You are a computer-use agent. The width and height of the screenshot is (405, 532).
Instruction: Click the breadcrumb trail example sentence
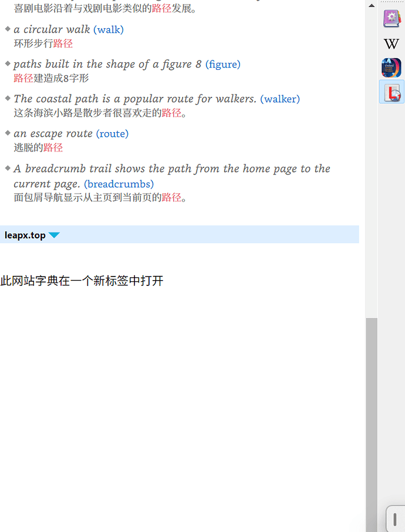click(172, 176)
